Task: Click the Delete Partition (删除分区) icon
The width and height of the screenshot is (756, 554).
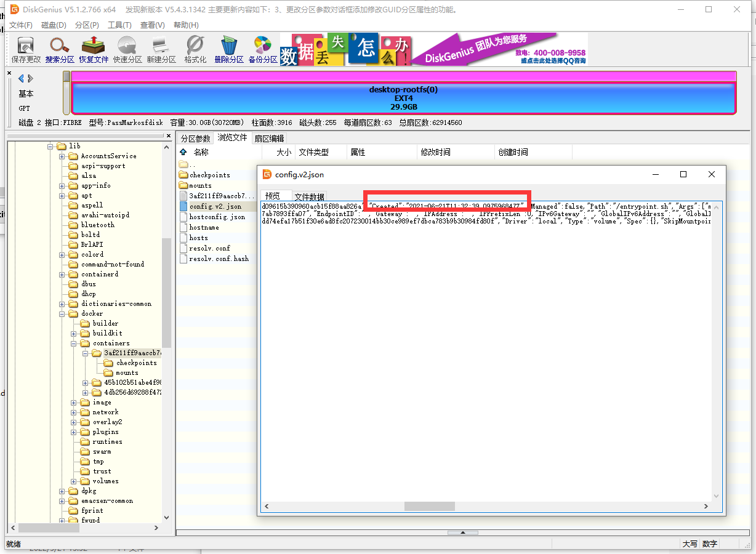Action: [229, 50]
